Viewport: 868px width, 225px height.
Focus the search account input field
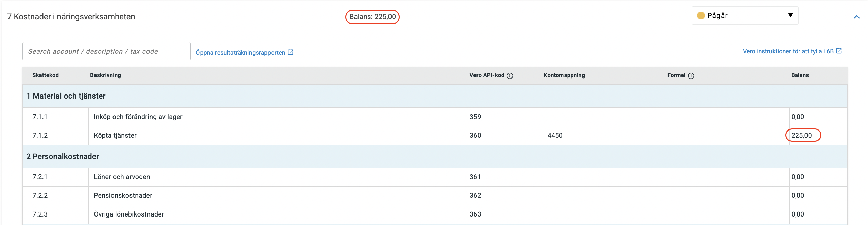pos(106,51)
